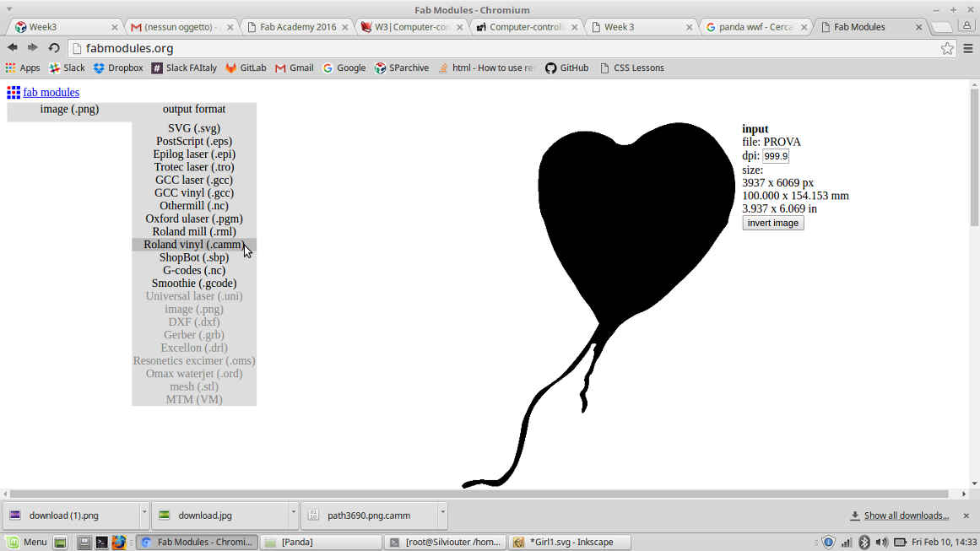This screenshot has height=551, width=980.
Task: Select Othermill (.nc) output format
Action: click(x=194, y=206)
